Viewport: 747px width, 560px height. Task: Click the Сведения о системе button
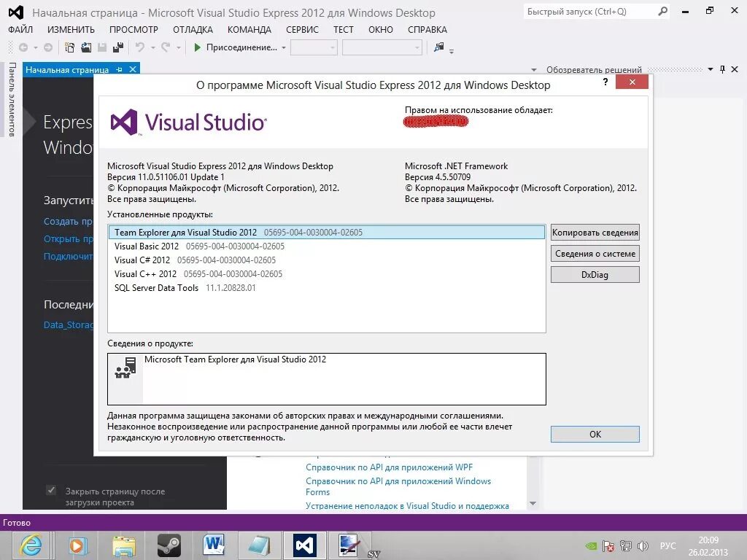pyautogui.click(x=595, y=253)
